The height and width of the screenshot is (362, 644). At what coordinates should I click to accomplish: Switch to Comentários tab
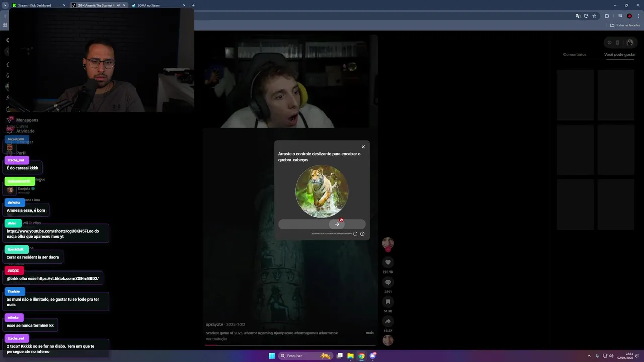[x=575, y=54]
